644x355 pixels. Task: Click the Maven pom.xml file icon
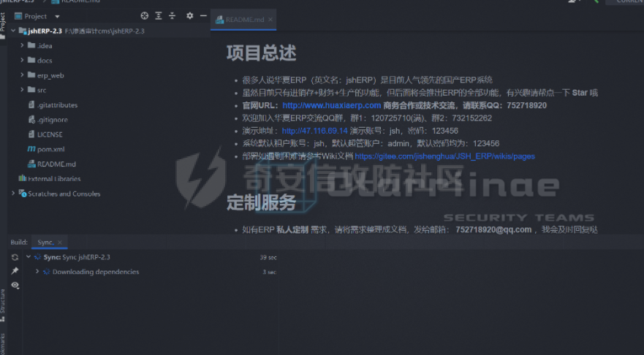[31, 149]
